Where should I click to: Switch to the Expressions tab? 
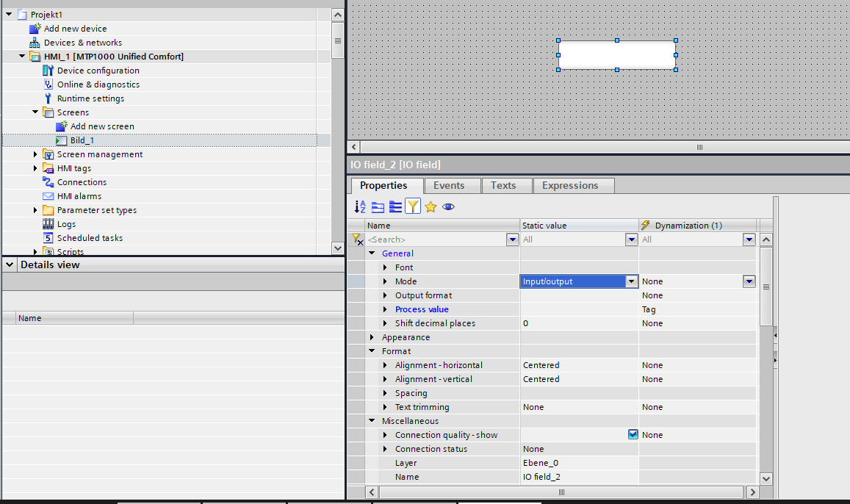click(x=570, y=186)
